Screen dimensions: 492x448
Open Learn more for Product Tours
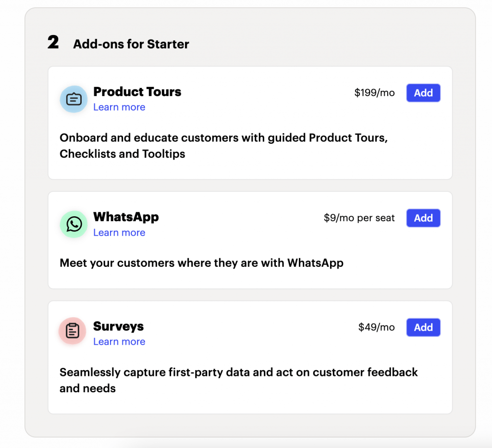(119, 107)
